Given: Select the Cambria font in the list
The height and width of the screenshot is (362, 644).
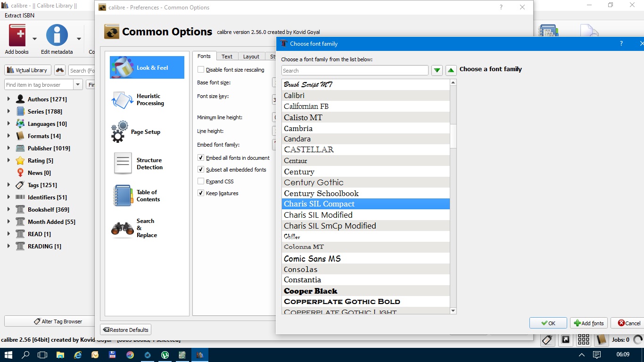Looking at the screenshot, I should point(366,128).
